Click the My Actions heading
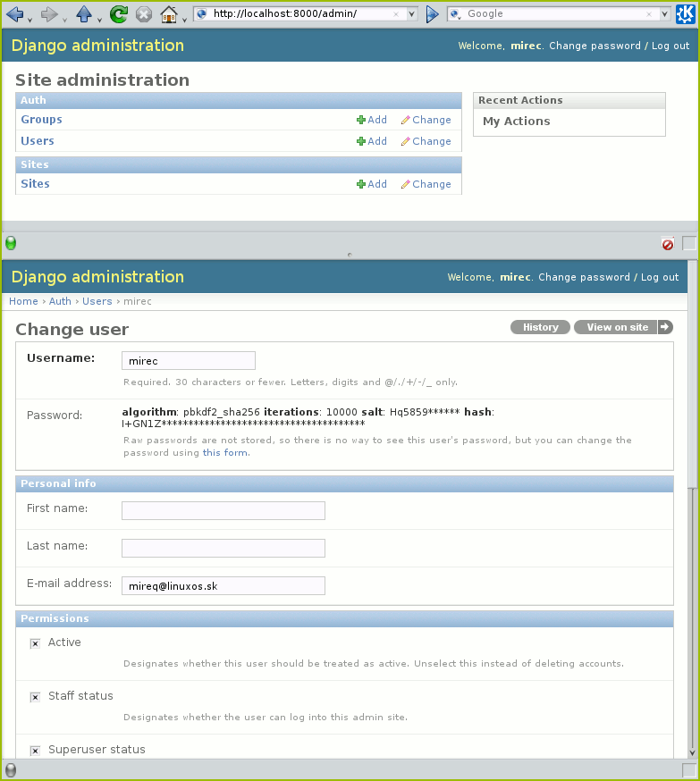This screenshot has height=781, width=700. (x=516, y=122)
